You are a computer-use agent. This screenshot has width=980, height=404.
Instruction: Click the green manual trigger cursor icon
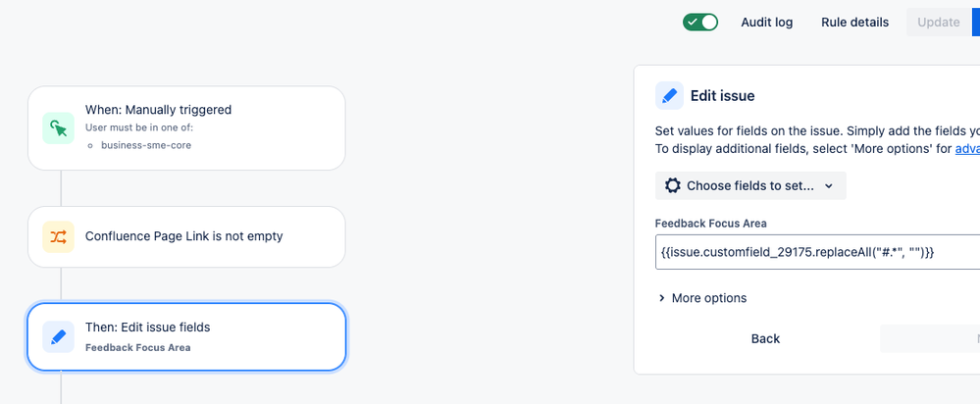pyautogui.click(x=58, y=127)
